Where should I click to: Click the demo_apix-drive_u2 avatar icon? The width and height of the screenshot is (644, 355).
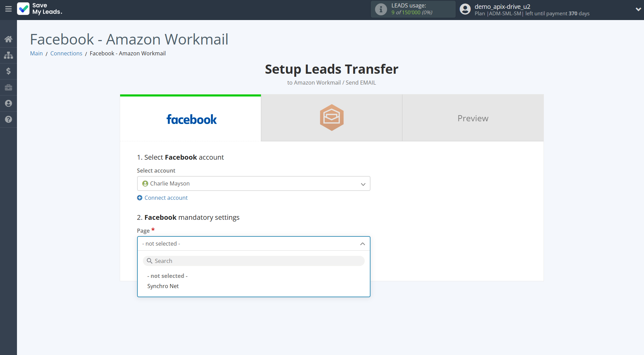point(465,9)
